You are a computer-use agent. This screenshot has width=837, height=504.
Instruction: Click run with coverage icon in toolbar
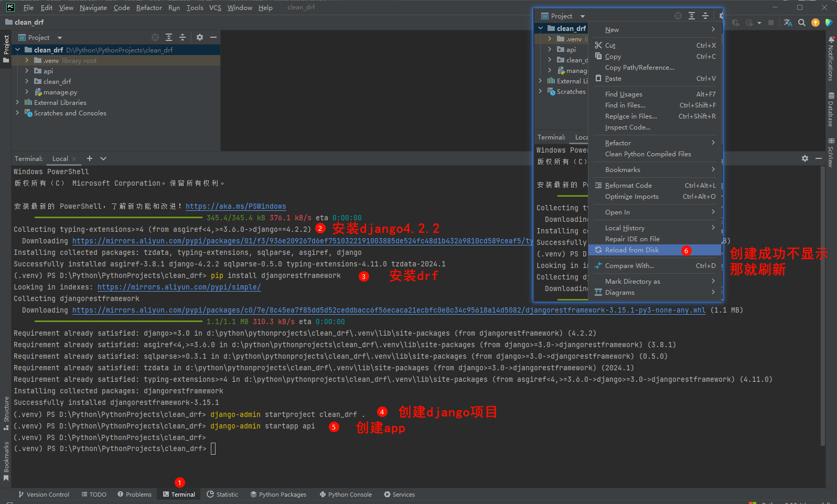tap(736, 23)
